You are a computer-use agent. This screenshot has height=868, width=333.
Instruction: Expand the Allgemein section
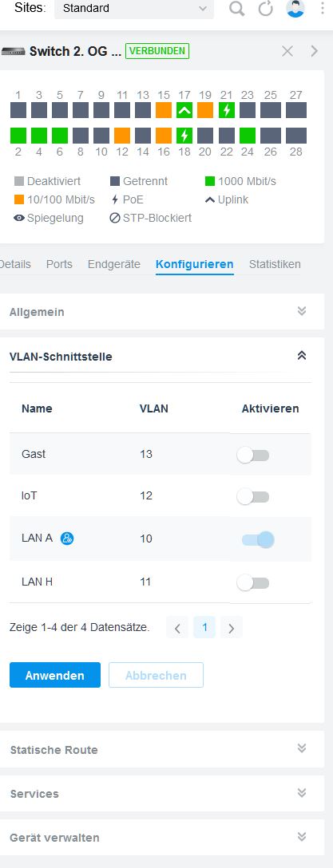[162, 312]
